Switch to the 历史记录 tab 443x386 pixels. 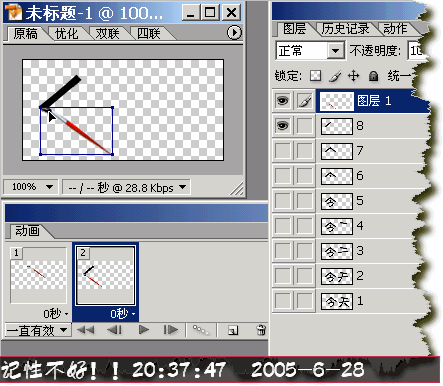click(345, 29)
